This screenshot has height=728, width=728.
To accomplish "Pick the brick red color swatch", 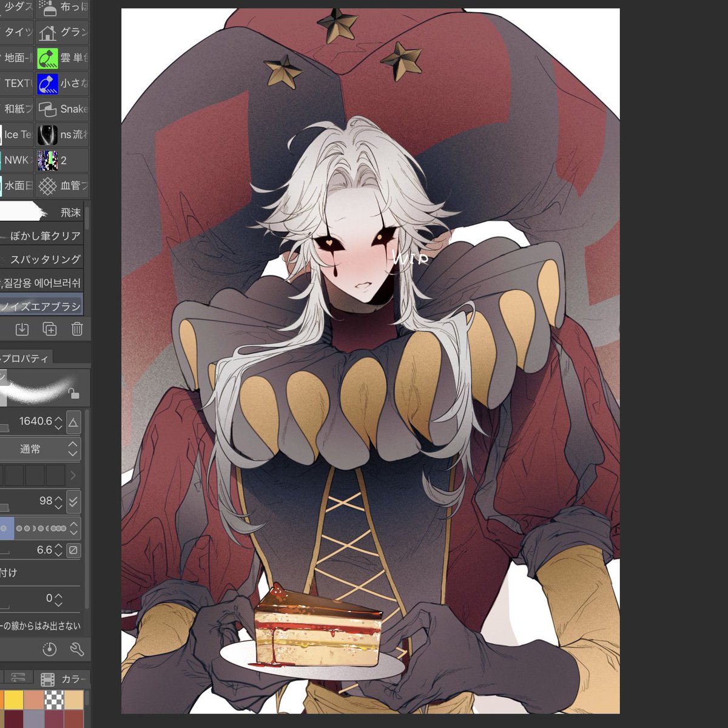I will coord(74,720).
